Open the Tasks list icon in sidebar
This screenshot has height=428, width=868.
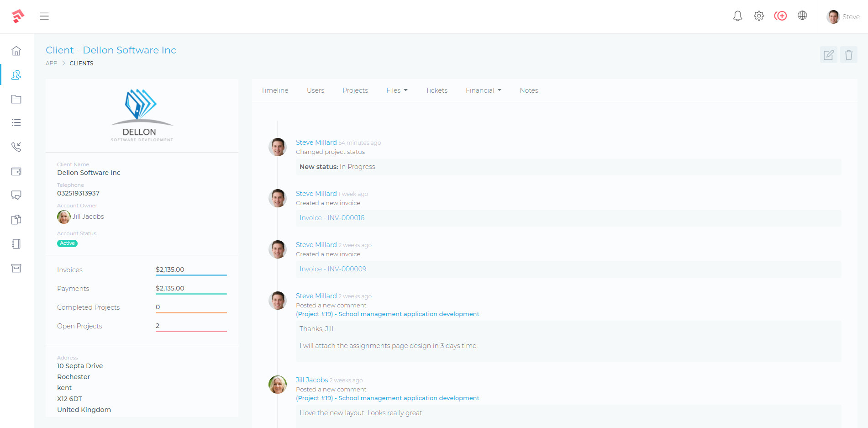click(x=16, y=122)
